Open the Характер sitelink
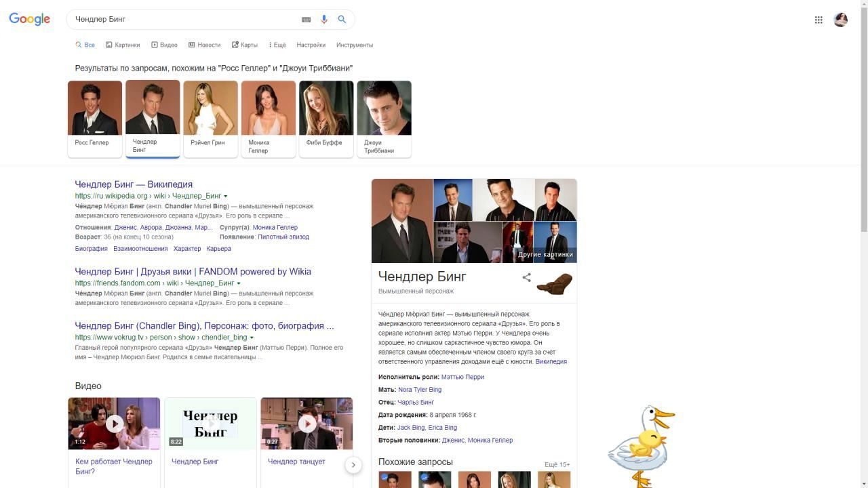Screen dimensions: 868x488 [187, 249]
